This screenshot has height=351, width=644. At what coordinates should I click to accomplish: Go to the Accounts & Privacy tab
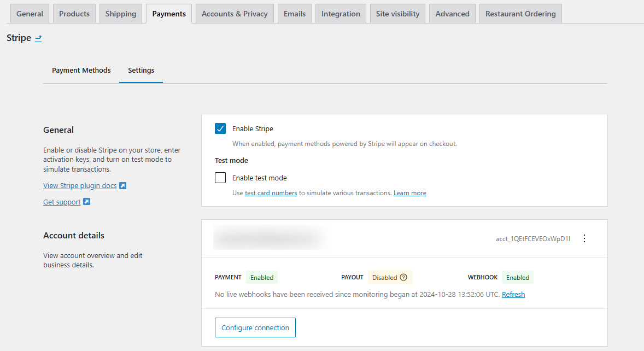[234, 13]
